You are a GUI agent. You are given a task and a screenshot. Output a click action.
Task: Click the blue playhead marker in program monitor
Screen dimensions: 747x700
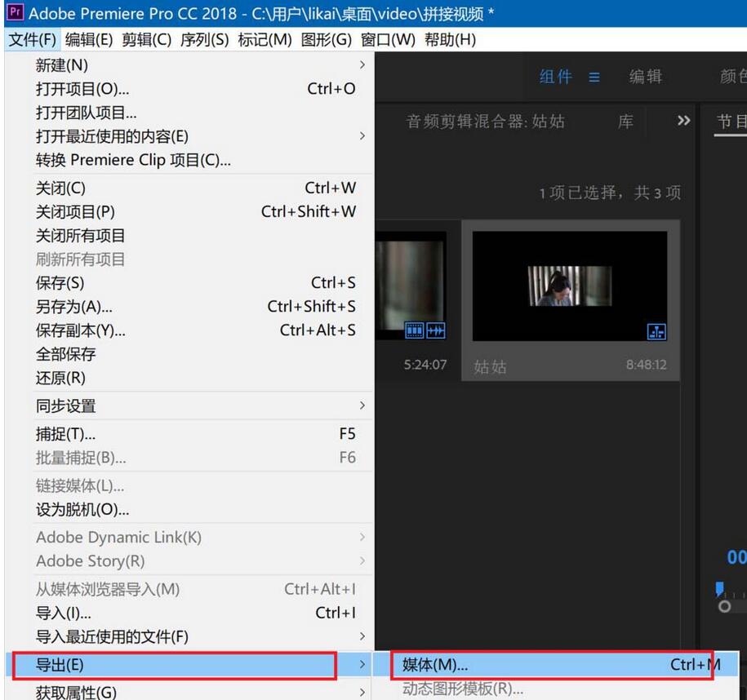tap(719, 588)
